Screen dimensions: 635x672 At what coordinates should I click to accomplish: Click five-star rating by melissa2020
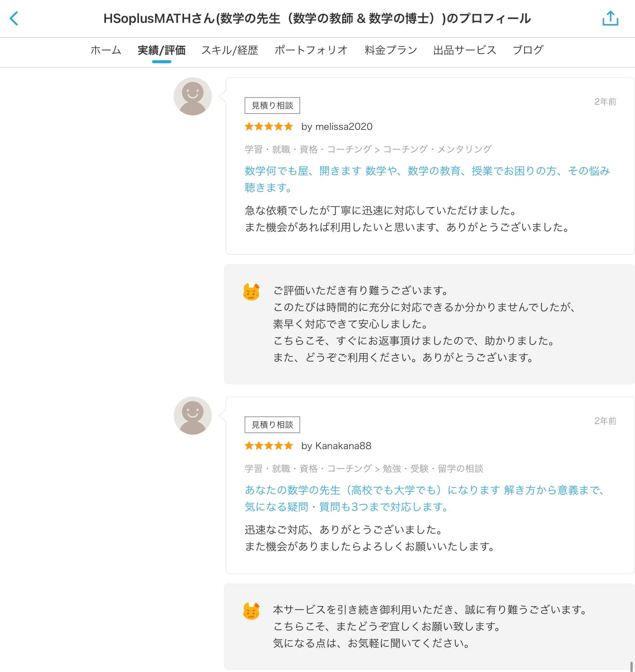click(269, 126)
